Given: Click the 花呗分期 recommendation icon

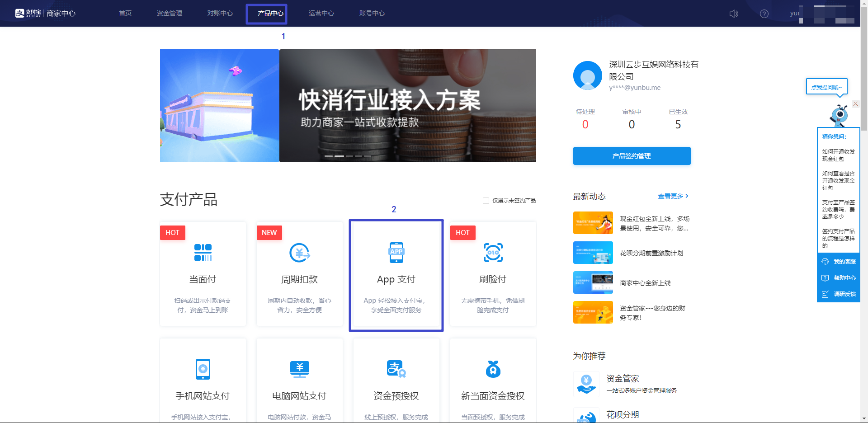Looking at the screenshot, I should coord(586,416).
